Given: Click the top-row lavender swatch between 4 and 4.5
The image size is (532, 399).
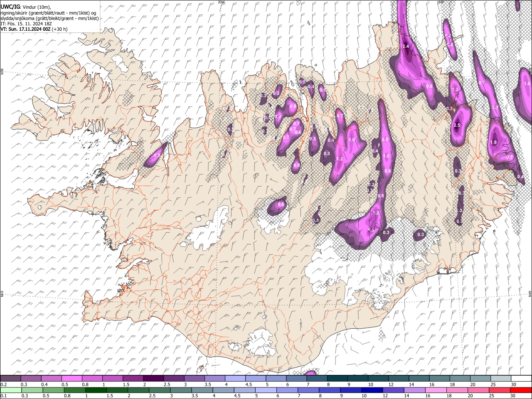Looking at the screenshot, I should (235, 378).
